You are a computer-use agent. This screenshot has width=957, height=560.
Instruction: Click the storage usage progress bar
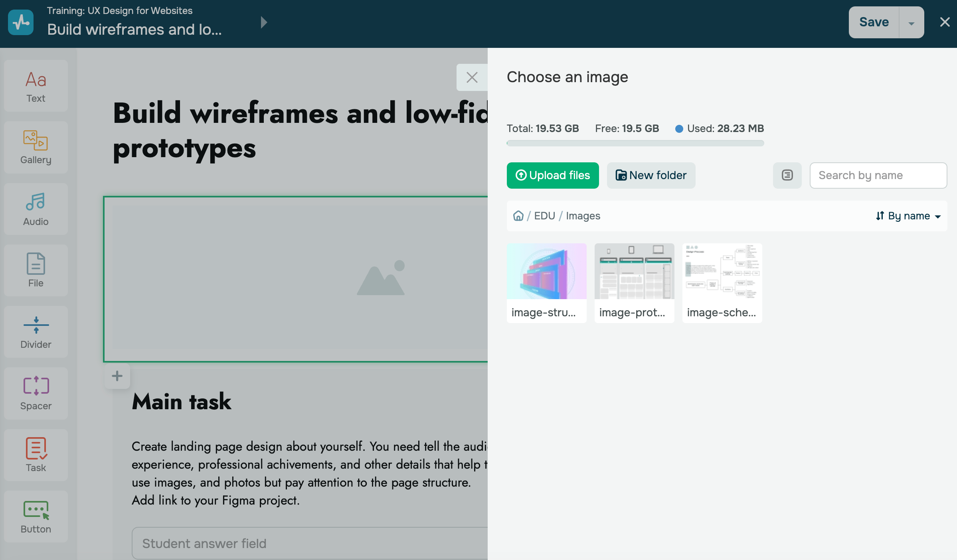click(635, 143)
